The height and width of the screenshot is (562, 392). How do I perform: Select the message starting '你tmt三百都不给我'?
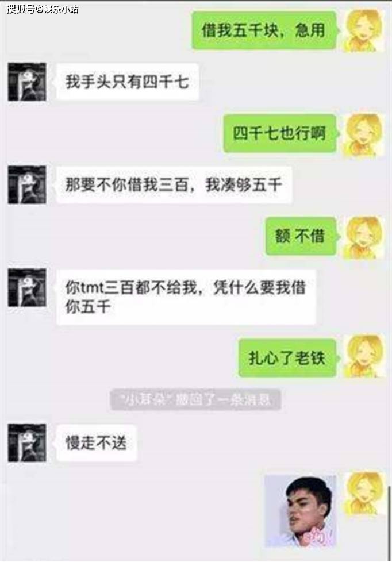(x=186, y=297)
